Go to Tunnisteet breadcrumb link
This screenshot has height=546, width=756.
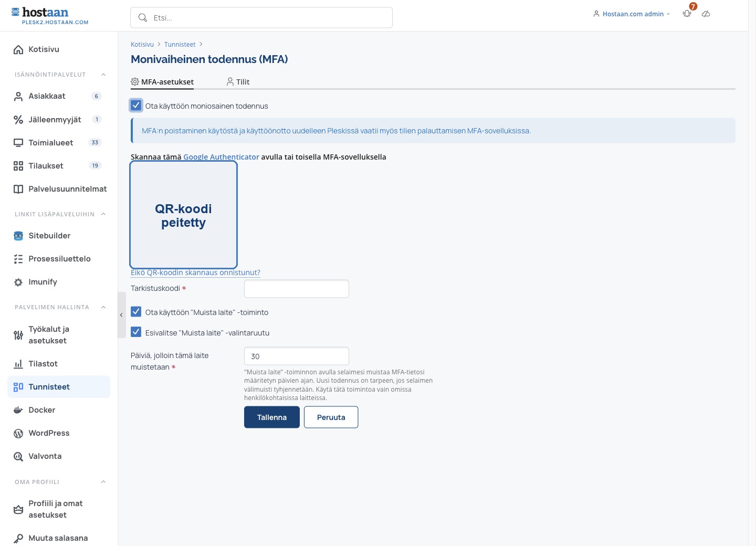(180, 45)
